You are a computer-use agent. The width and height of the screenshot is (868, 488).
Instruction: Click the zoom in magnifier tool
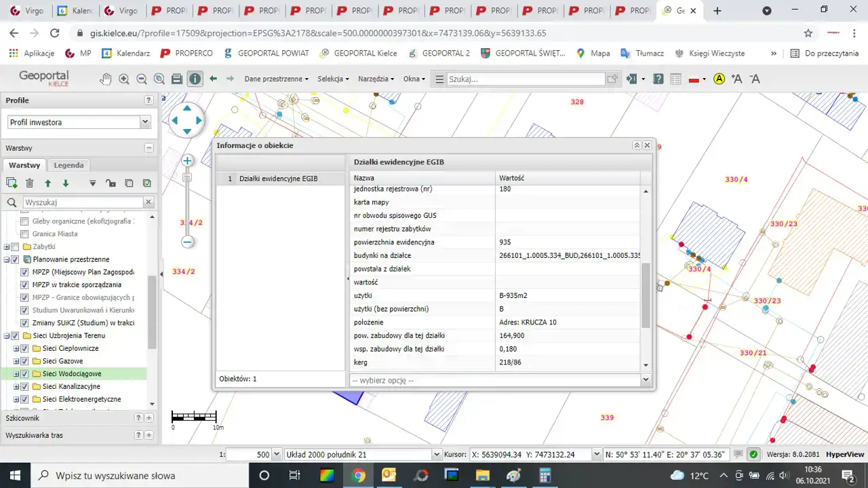tap(123, 79)
